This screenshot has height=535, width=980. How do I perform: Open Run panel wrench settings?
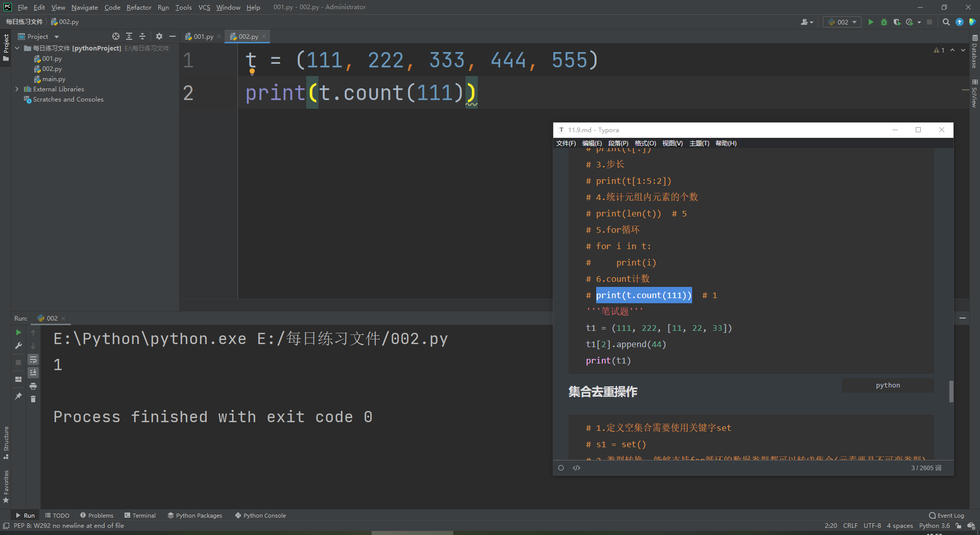tap(18, 346)
